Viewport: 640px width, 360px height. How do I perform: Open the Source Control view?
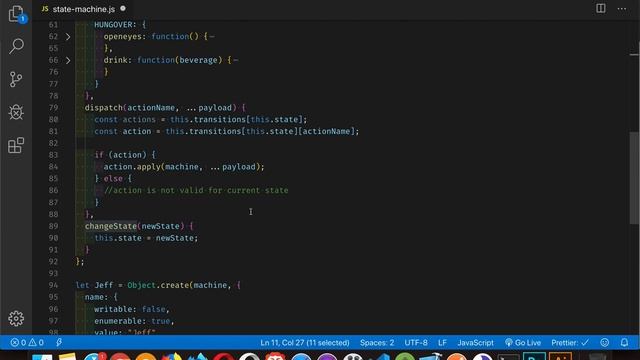tap(16, 79)
